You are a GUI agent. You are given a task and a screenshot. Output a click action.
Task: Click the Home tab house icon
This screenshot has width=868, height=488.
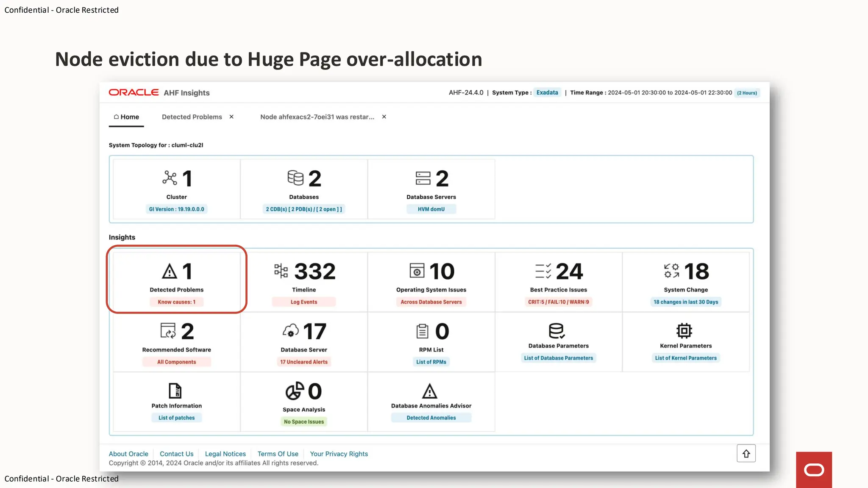(x=116, y=116)
